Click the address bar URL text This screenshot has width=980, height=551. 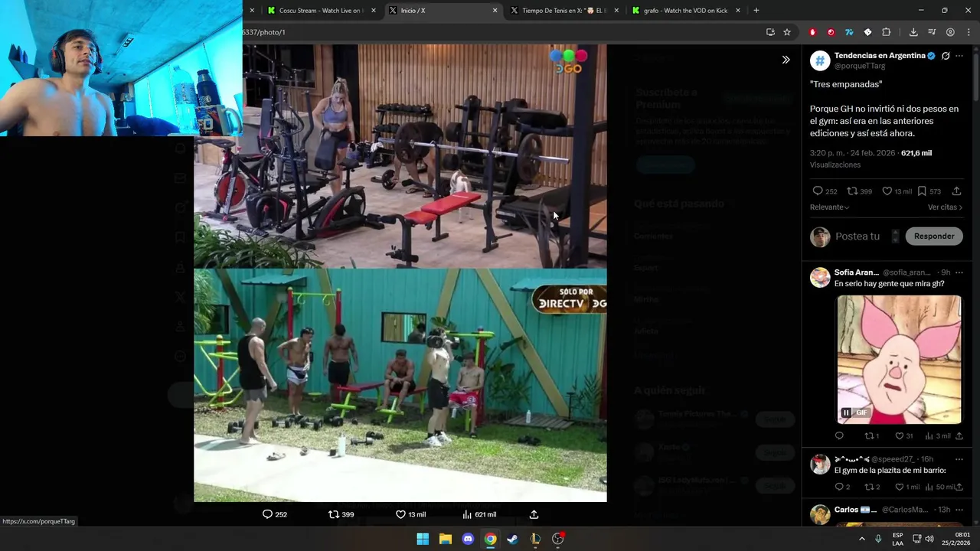pos(264,32)
